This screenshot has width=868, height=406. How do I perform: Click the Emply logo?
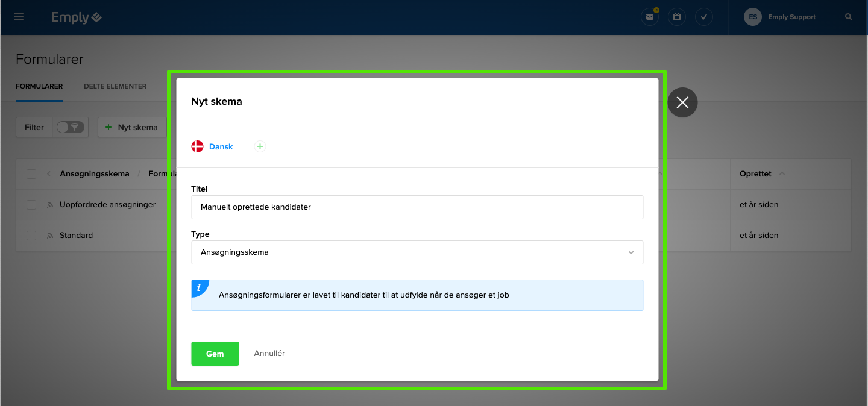(76, 17)
